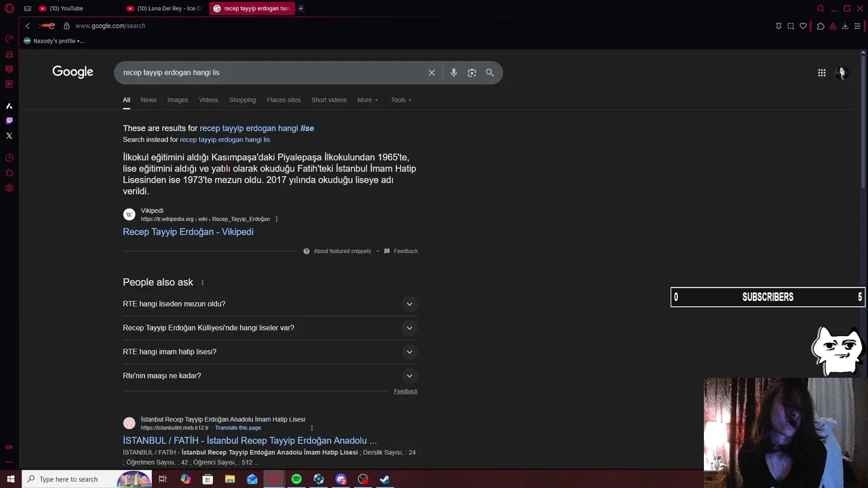This screenshot has height=488, width=868.
Task: Click the Google search magnifier button
Action: pos(490,73)
